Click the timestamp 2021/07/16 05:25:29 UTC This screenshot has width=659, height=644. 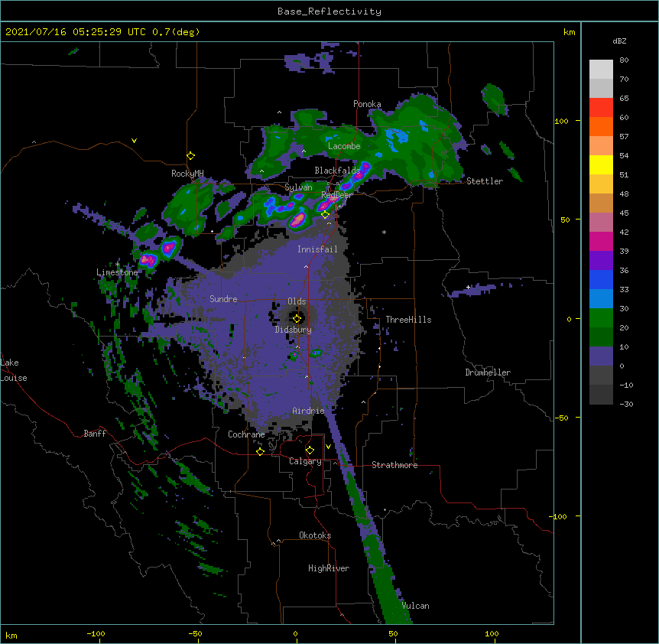(x=76, y=32)
